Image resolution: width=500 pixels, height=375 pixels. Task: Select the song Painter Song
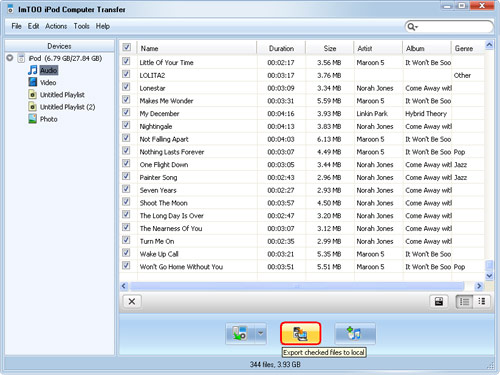pyautogui.click(x=158, y=177)
